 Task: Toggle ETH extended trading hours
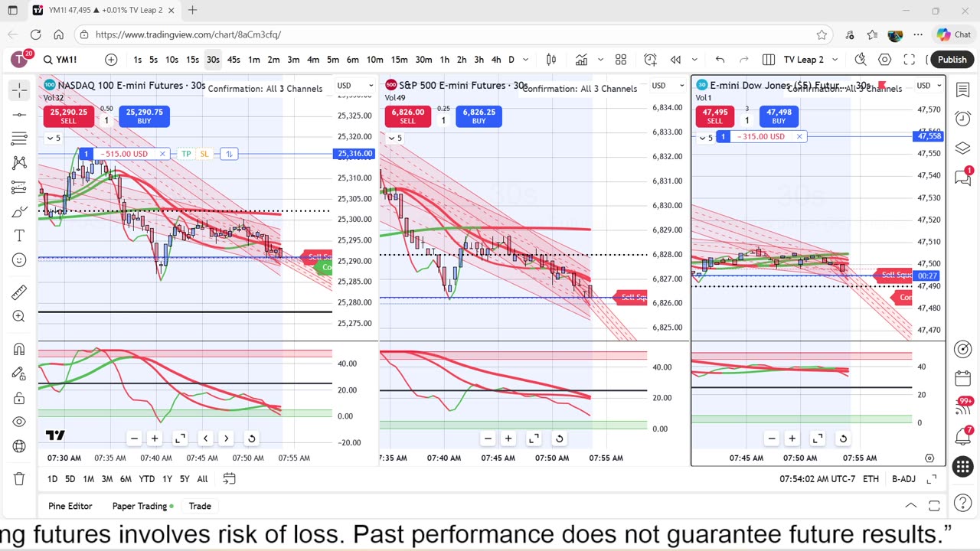871,479
